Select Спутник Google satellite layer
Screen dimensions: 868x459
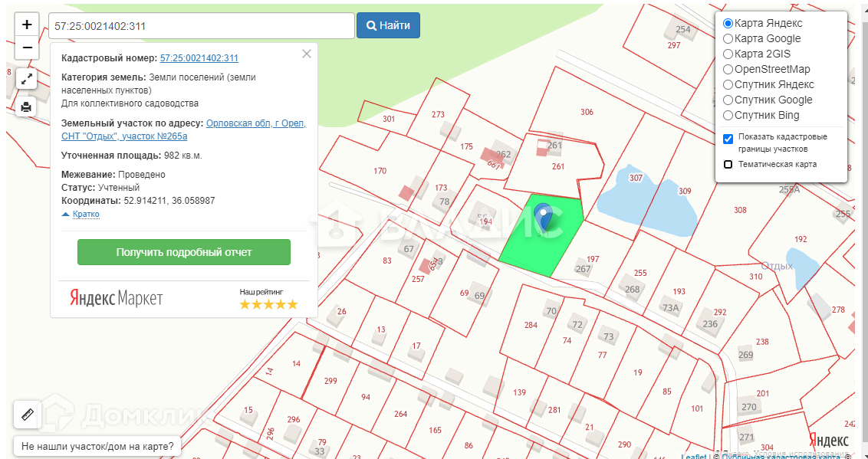(728, 100)
